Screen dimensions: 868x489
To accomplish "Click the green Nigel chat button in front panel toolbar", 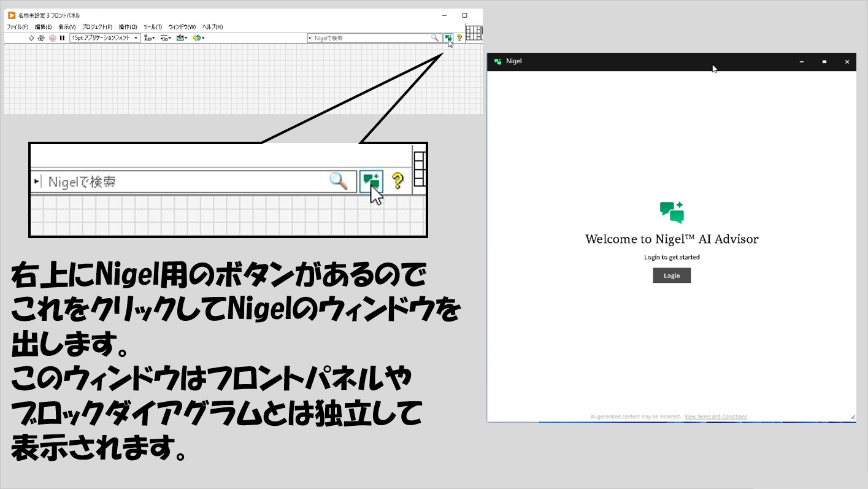I will click(x=449, y=38).
